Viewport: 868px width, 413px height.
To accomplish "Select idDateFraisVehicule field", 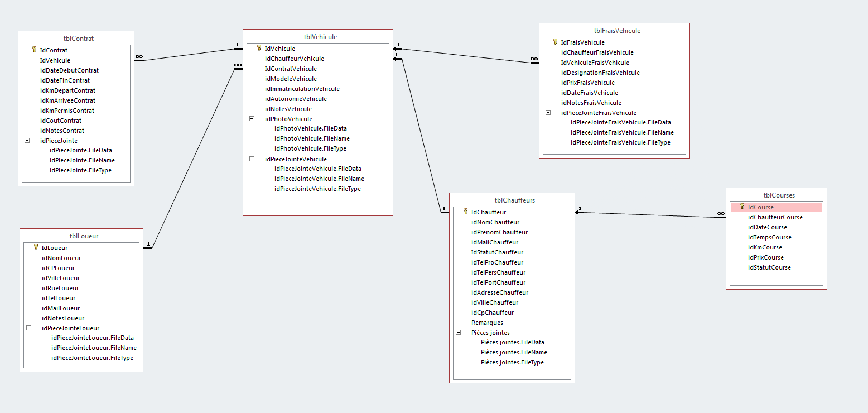I will [x=589, y=93].
